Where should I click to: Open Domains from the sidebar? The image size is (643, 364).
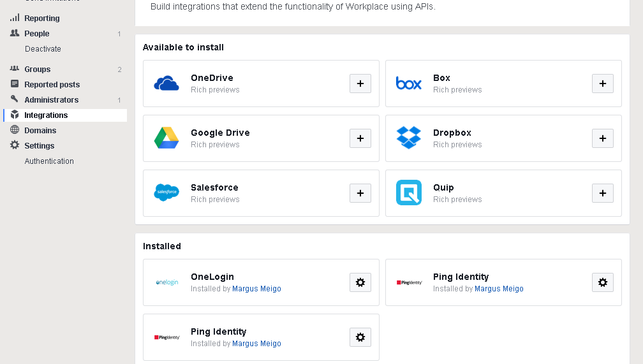(x=40, y=131)
